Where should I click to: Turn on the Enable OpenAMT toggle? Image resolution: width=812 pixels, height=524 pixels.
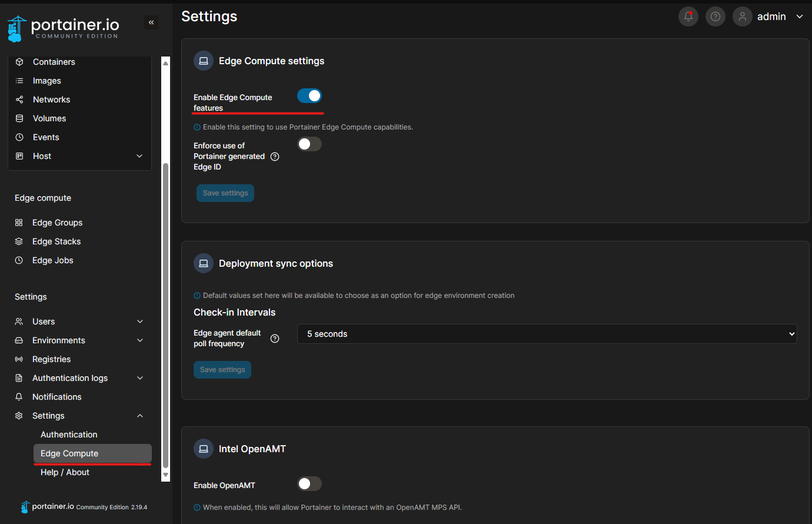point(310,484)
